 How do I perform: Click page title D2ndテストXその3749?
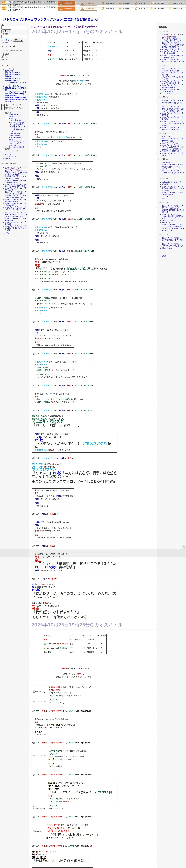[65, 27]
